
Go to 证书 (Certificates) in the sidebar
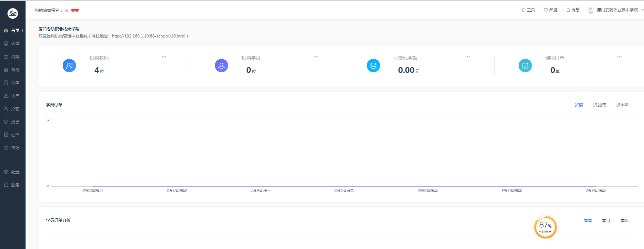click(x=12, y=135)
